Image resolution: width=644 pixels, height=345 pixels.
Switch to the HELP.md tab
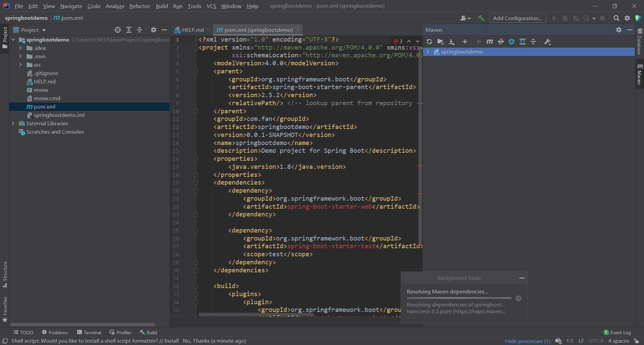(x=193, y=30)
